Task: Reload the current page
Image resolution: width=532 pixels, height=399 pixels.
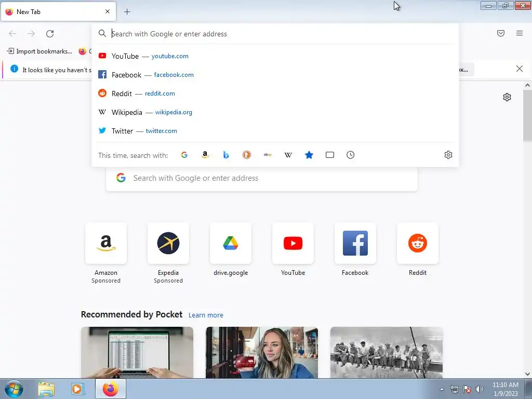Action: point(50,34)
